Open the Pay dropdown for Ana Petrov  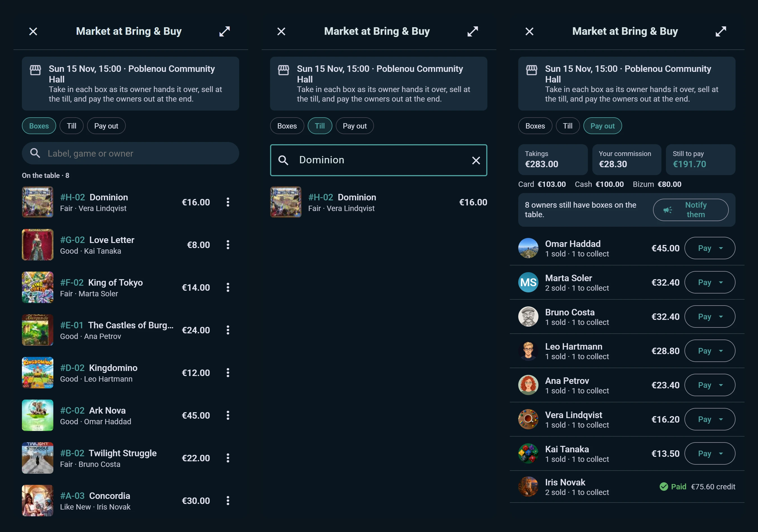coord(710,385)
